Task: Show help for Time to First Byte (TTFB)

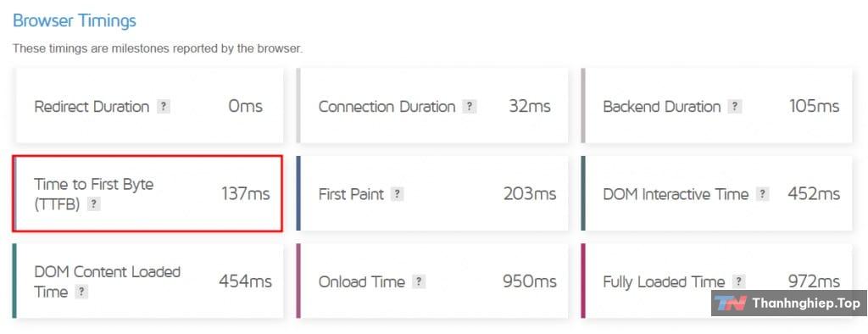Action: (x=94, y=203)
